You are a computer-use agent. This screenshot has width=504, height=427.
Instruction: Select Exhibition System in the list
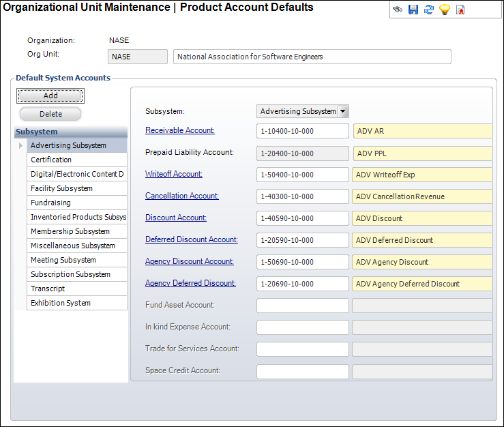(x=61, y=303)
